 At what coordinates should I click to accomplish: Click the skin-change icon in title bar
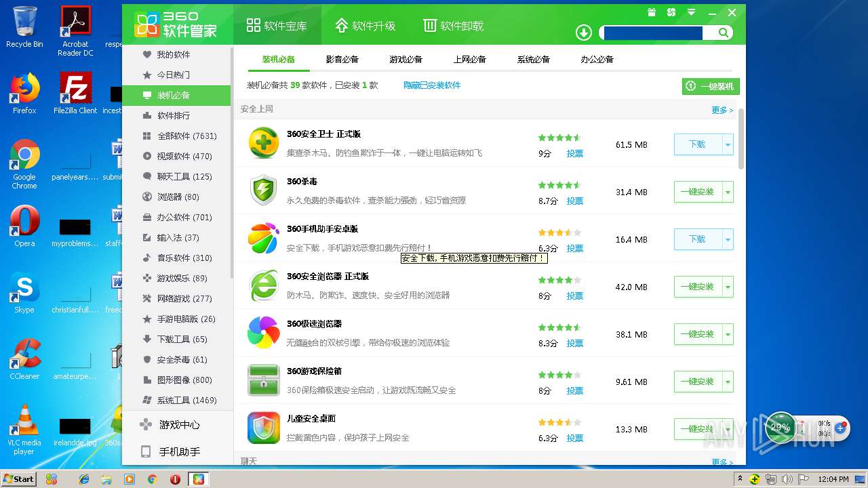[x=671, y=12]
